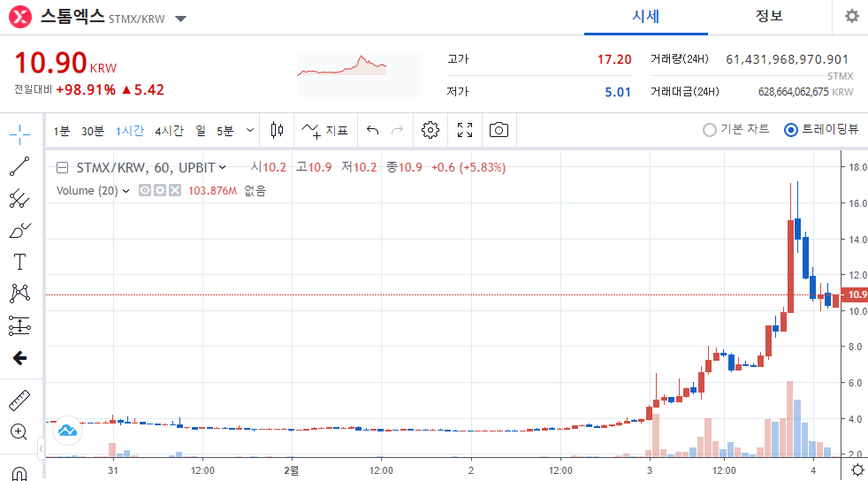Screen dimensions: 868x481
Task: Click the +0.6 (+5.83%) candle change
Action: click(x=468, y=168)
